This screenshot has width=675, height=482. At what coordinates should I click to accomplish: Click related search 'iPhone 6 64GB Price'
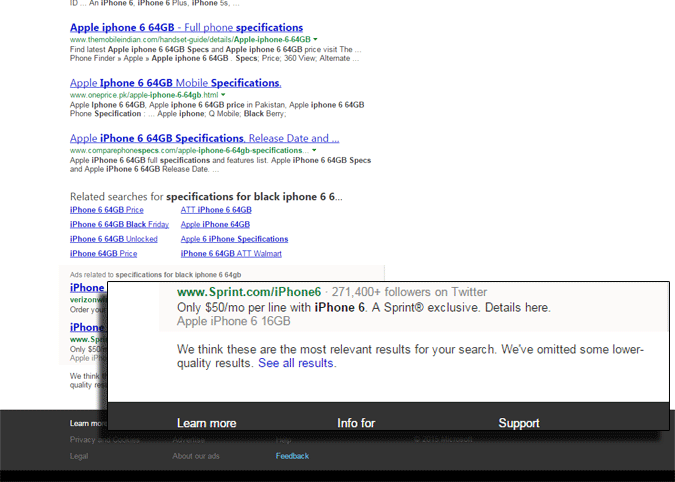(107, 210)
